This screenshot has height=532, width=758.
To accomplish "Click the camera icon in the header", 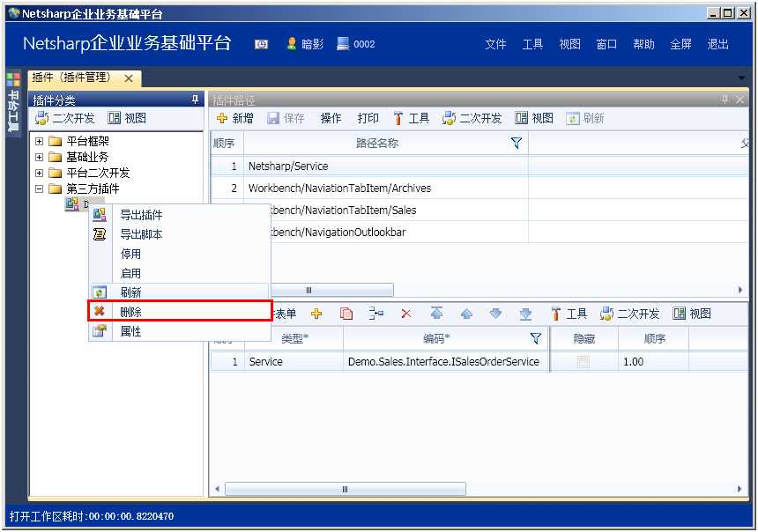I will 261,44.
